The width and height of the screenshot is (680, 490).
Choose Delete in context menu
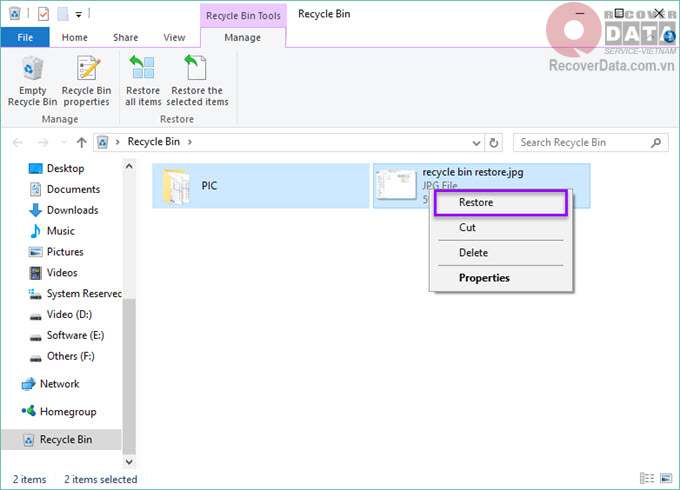(x=501, y=252)
